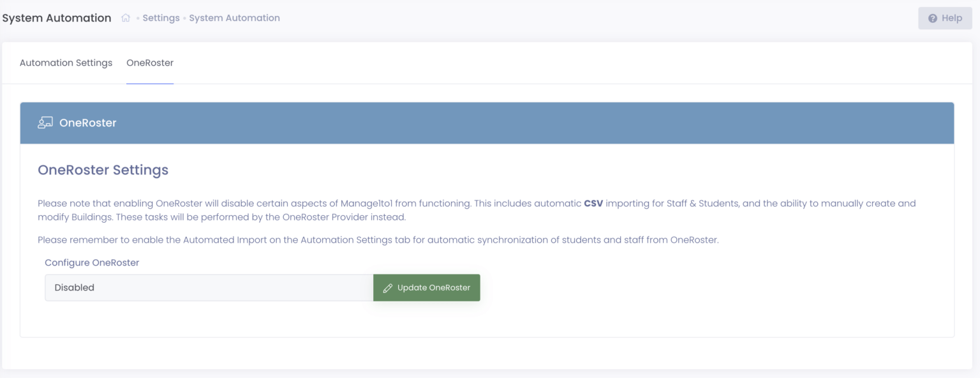This screenshot has height=378, width=980.
Task: Click the System Automation page title
Action: click(x=56, y=17)
